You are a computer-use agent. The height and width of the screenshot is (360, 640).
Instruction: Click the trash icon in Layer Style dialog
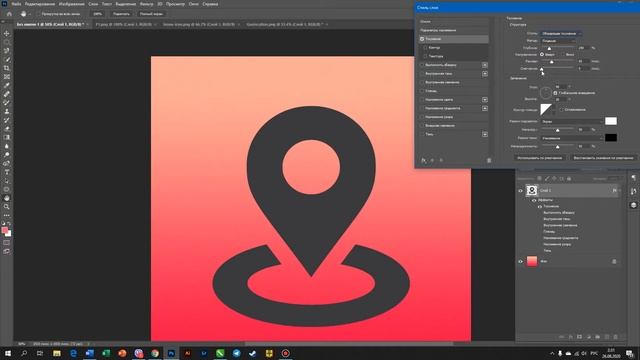tap(489, 160)
